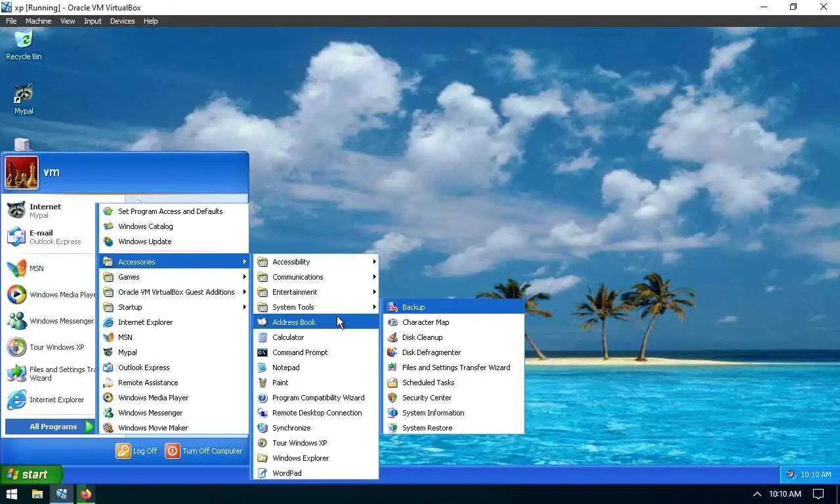
Task: Open Windows Update icon
Action: (108, 241)
